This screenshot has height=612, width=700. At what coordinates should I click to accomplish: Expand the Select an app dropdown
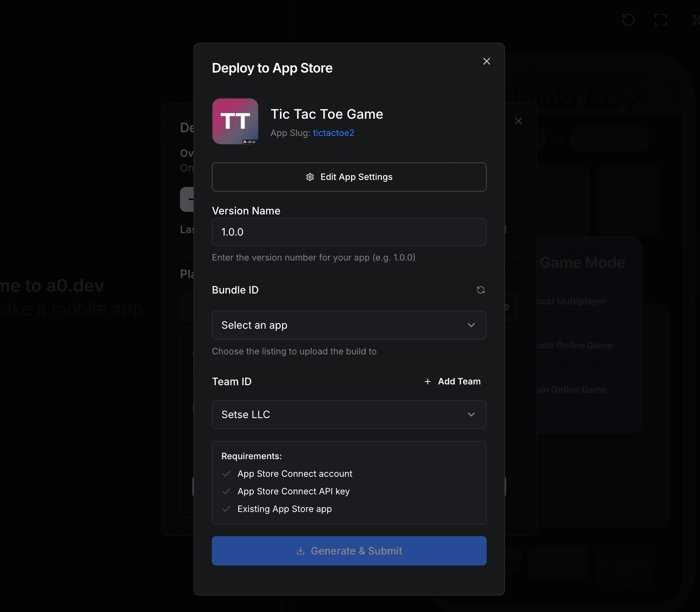(x=349, y=325)
